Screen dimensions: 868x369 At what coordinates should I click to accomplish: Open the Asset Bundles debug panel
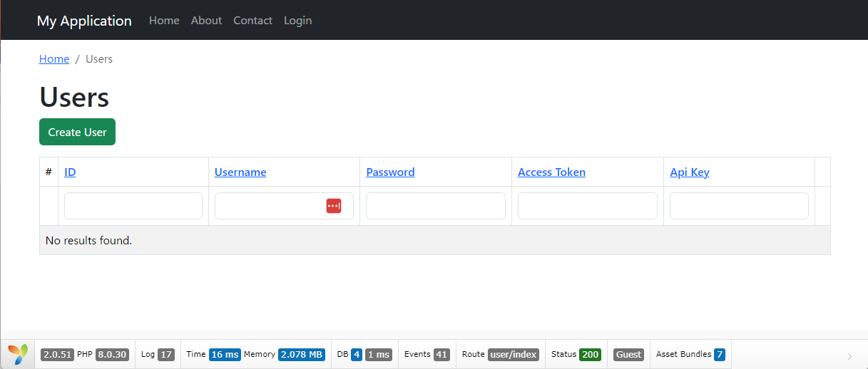click(x=690, y=355)
